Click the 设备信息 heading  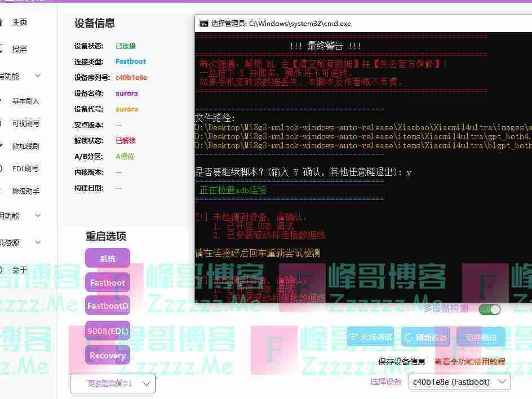[x=95, y=23]
